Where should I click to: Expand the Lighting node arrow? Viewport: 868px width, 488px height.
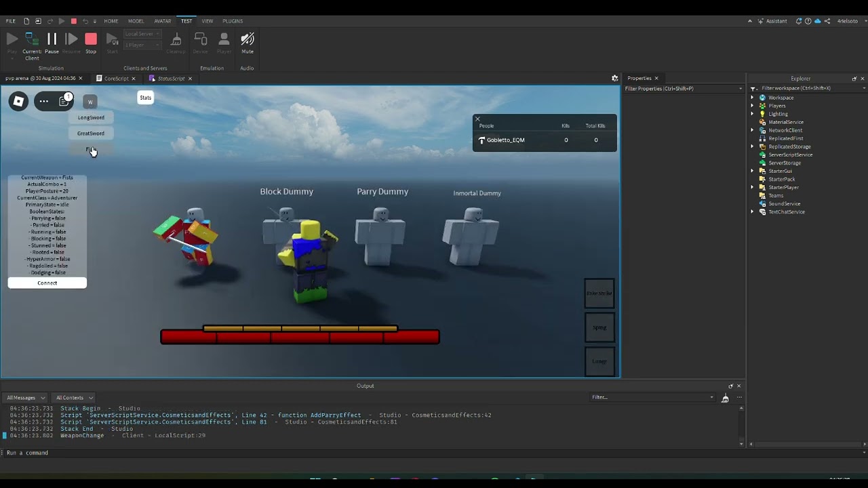point(752,114)
